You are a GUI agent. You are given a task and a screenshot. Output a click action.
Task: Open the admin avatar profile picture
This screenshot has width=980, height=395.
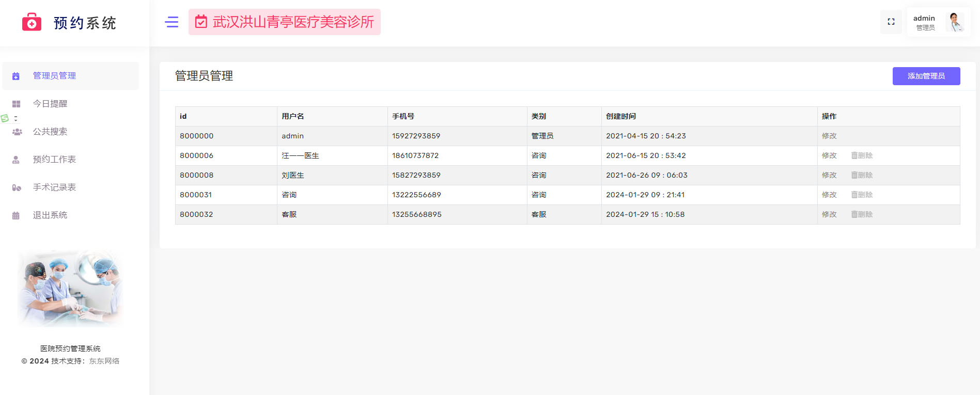tap(955, 22)
